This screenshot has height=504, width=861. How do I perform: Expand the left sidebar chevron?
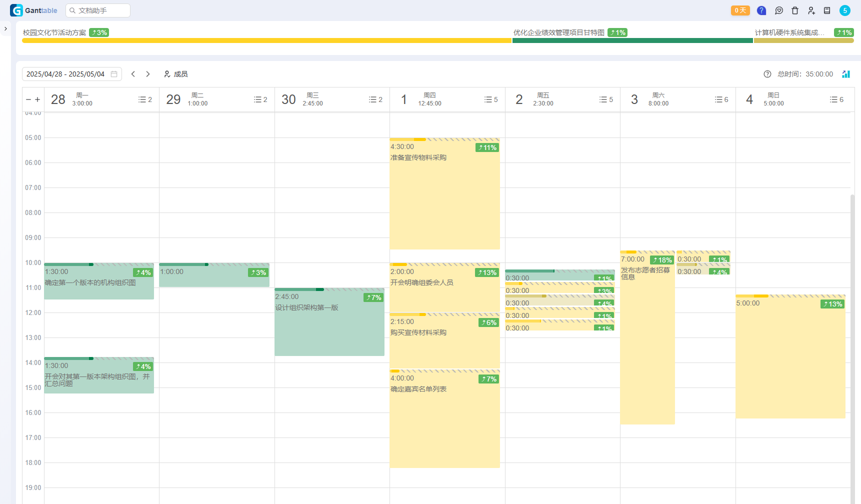tap(5, 29)
